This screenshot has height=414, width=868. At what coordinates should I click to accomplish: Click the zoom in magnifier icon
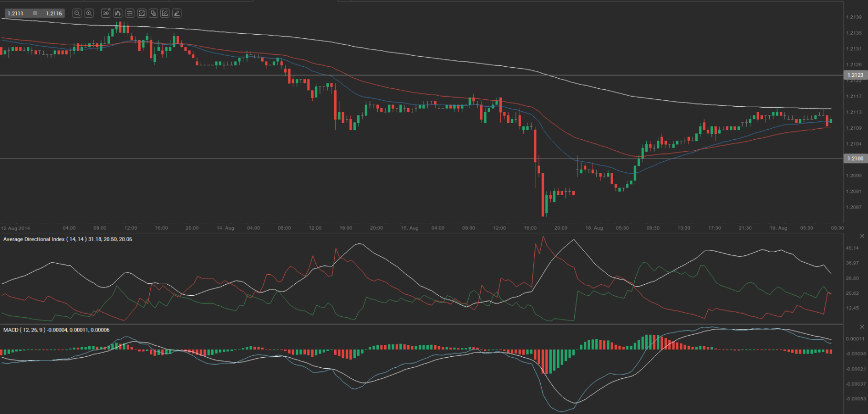tap(89, 13)
